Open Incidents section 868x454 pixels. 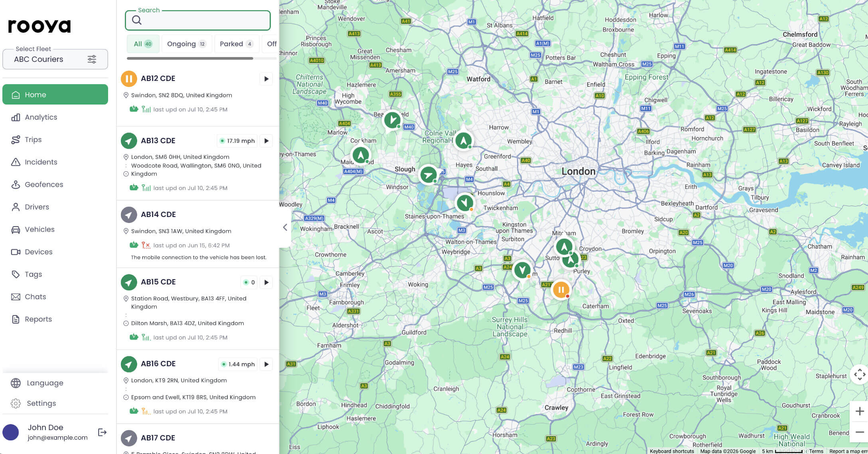pos(55,162)
